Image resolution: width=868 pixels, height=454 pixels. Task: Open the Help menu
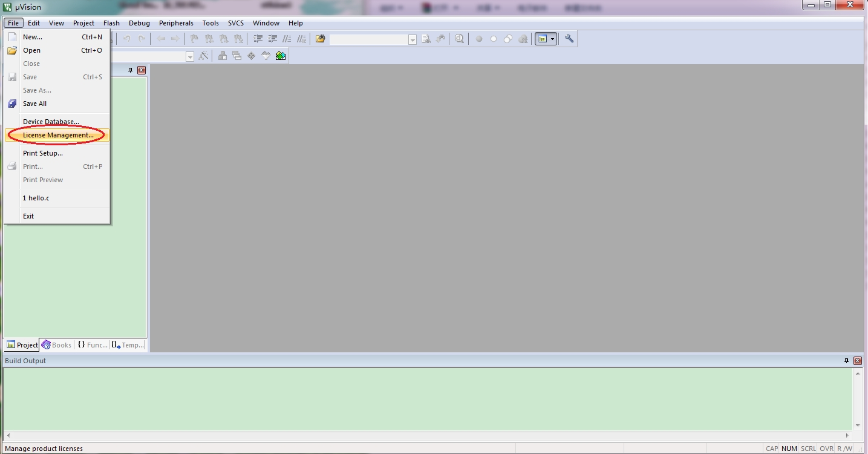pyautogui.click(x=295, y=23)
